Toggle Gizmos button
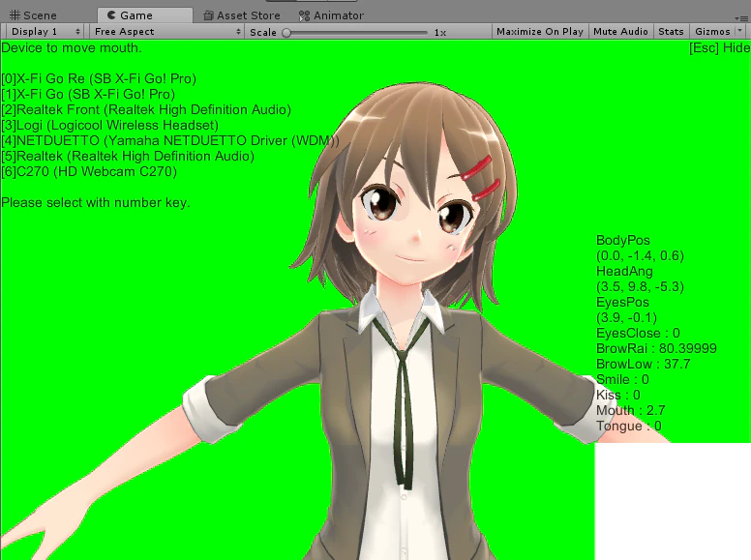 (x=712, y=32)
